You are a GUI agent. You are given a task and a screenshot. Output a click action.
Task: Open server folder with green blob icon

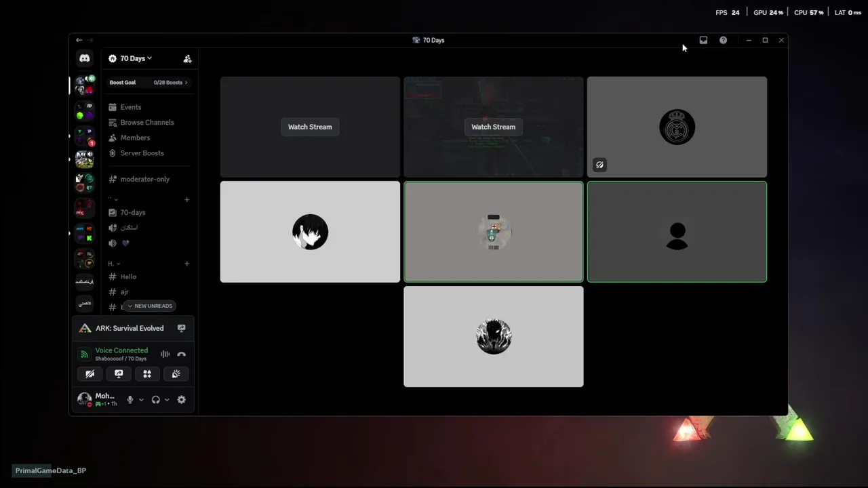pyautogui.click(x=85, y=111)
